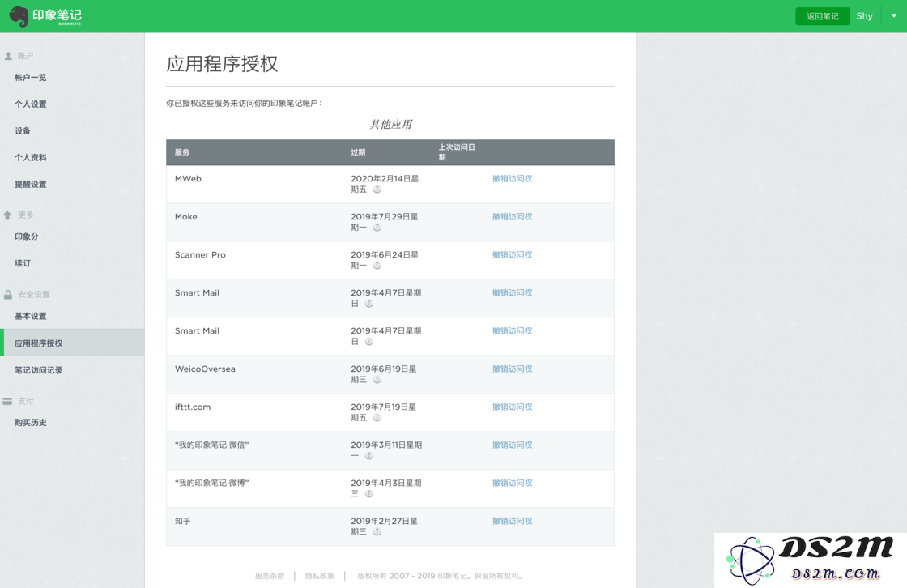This screenshot has width=907, height=588.
Task: Open 续订 in the sidebar
Action: tap(23, 263)
